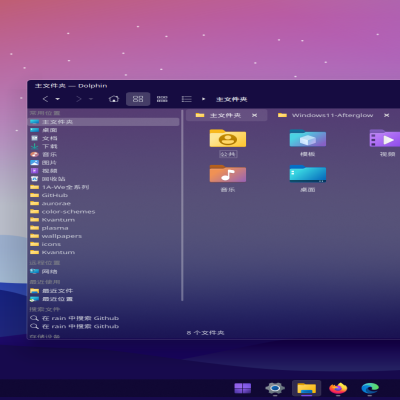Viewport: 400px width, 400px height.
Task: Open the color-schemes sidebar folder
Action: pos(104,212)
